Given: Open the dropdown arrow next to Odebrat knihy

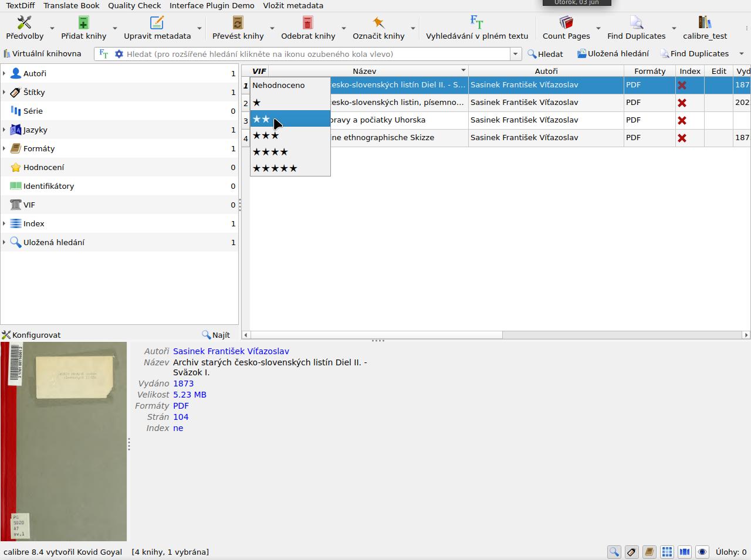Looking at the screenshot, I should [x=343, y=28].
